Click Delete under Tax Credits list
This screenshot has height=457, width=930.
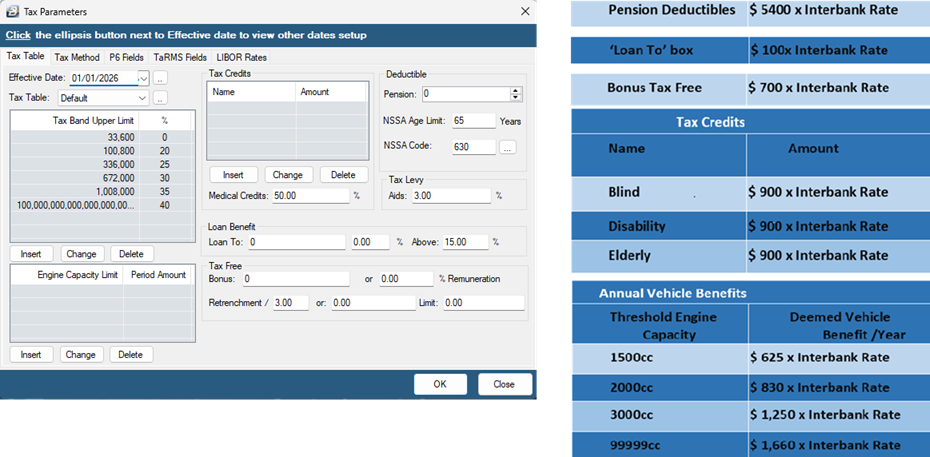tap(343, 175)
